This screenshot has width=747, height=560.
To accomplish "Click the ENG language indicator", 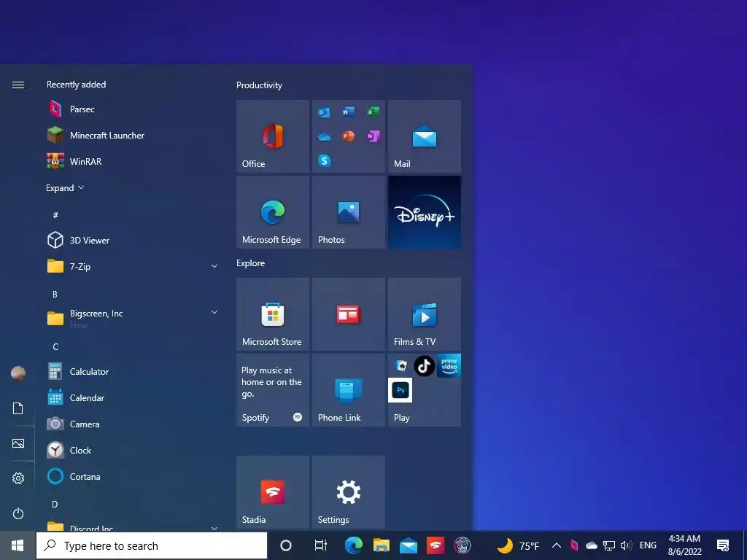I will click(648, 545).
